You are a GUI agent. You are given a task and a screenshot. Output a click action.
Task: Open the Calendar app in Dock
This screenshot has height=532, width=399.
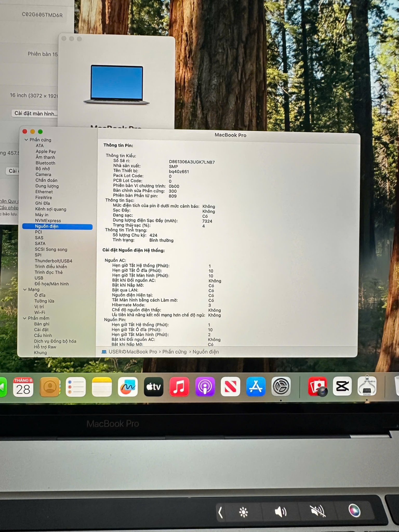pyautogui.click(x=23, y=387)
